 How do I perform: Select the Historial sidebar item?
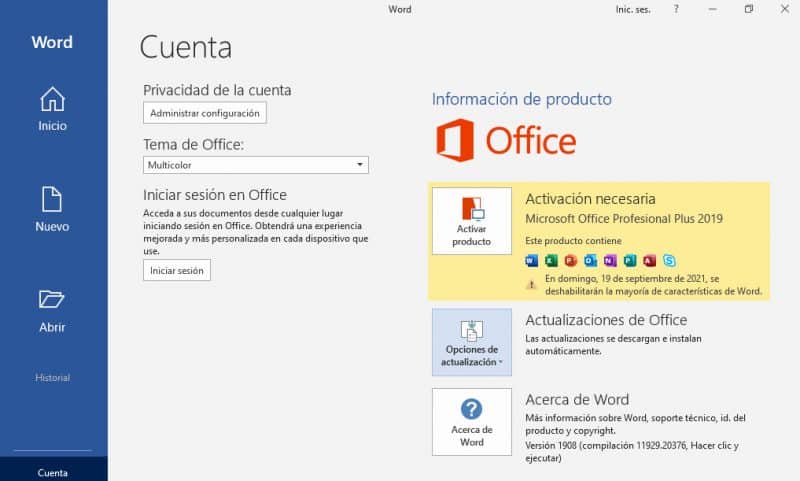coord(53,378)
